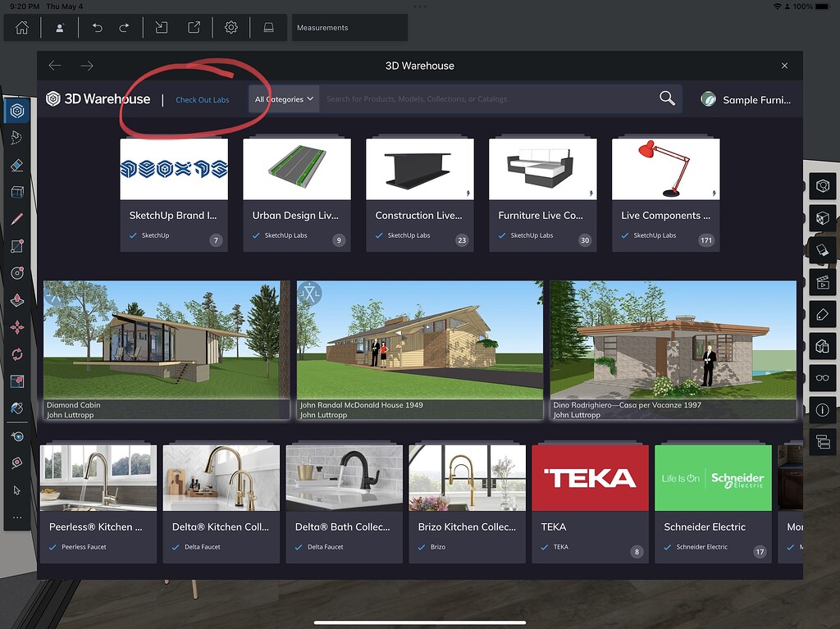Click the Check Out Labs link

[x=203, y=99]
